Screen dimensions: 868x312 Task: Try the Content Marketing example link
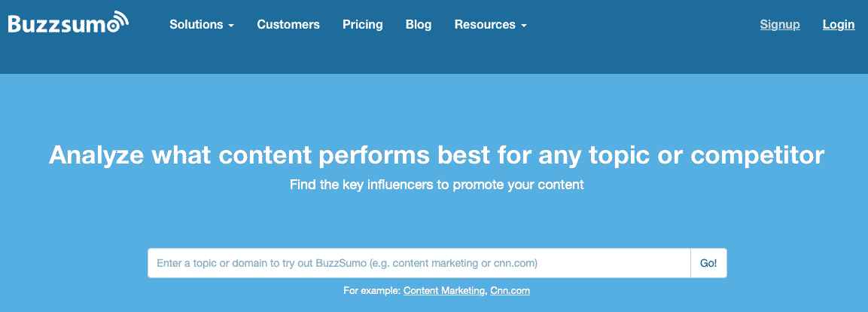pyautogui.click(x=444, y=290)
